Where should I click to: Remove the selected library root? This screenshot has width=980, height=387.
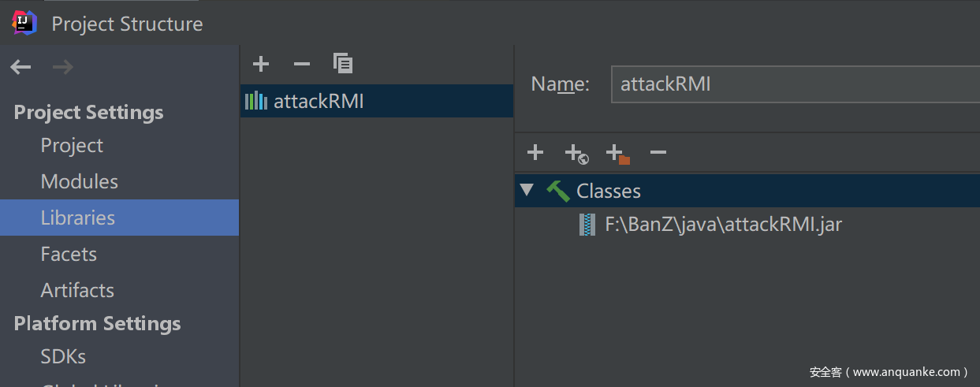[658, 152]
